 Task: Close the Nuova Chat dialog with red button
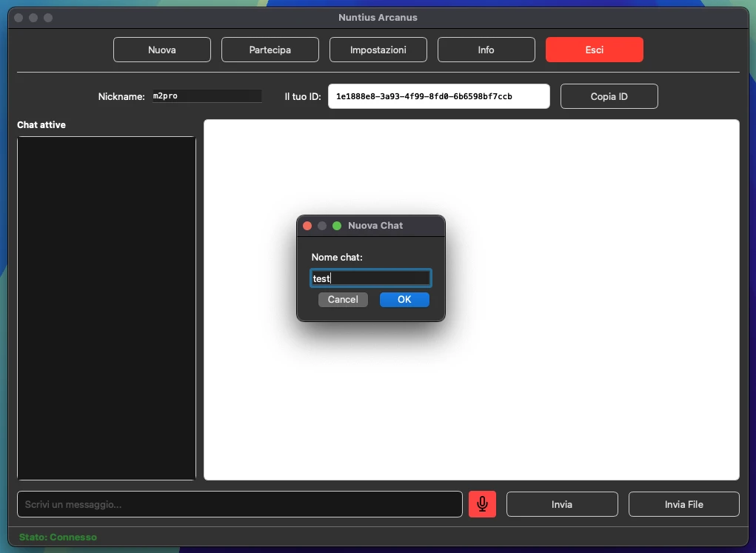(307, 226)
